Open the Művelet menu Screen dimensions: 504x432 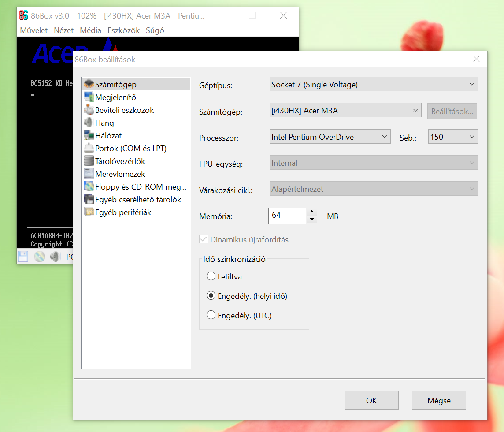point(34,30)
